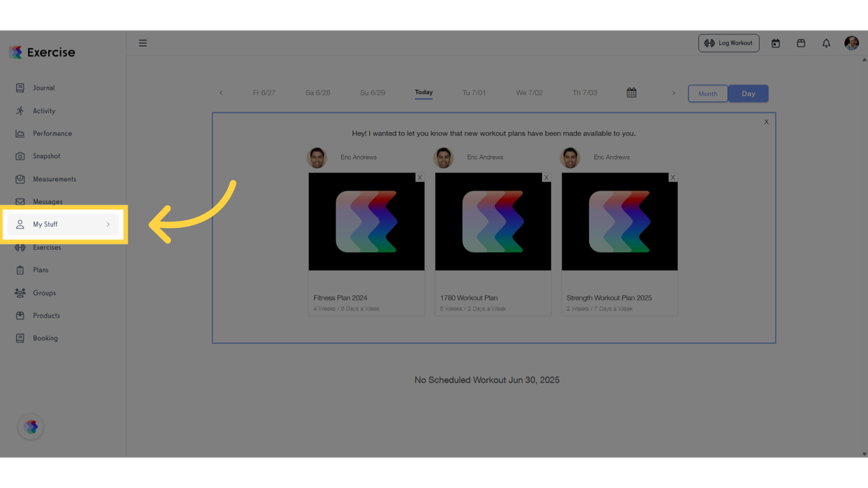The image size is (868, 488).
Task: Click the floating Exercise launcher icon
Action: 31,427
